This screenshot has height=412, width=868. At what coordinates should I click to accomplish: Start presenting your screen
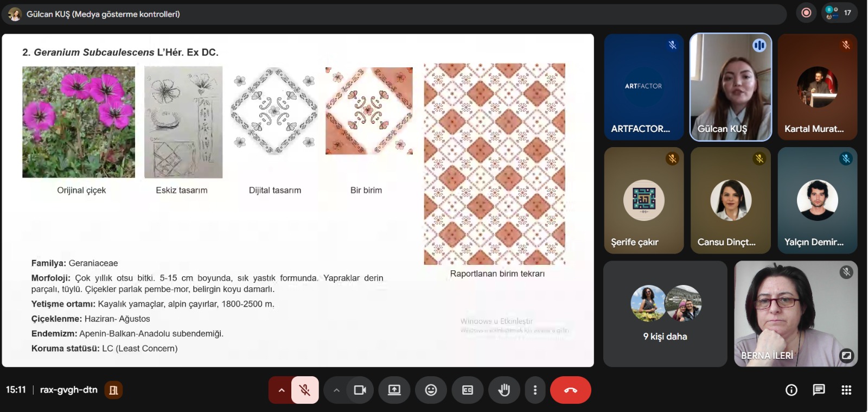(394, 390)
